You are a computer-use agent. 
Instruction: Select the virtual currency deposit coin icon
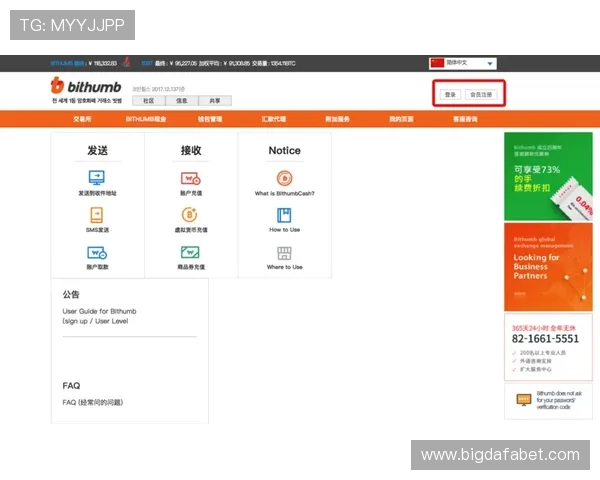(x=190, y=215)
